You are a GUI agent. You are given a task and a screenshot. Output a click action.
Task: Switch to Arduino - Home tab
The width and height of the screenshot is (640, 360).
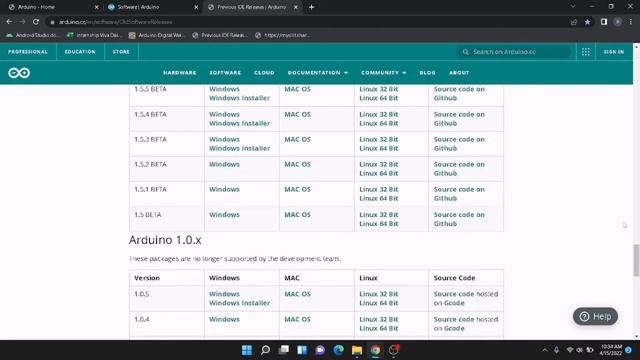point(53,7)
